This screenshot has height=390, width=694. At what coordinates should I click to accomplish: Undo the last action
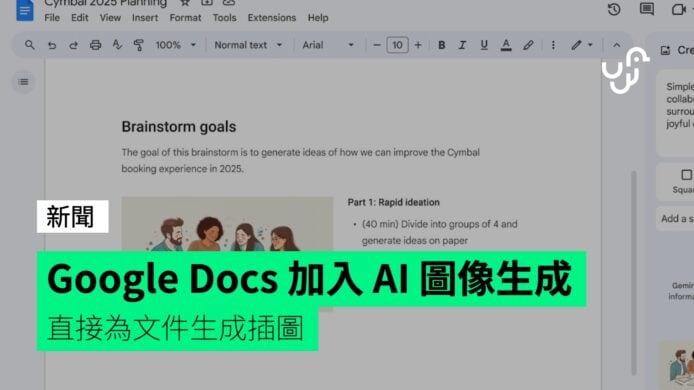pos(52,45)
